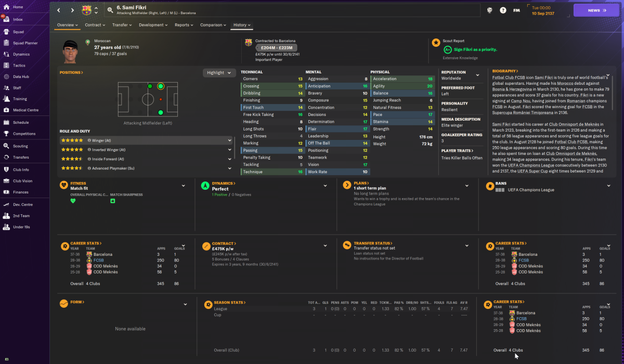This screenshot has height=364, width=624.
Task: Open the Dev. Centre sidebar icon
Action: click(x=6, y=204)
